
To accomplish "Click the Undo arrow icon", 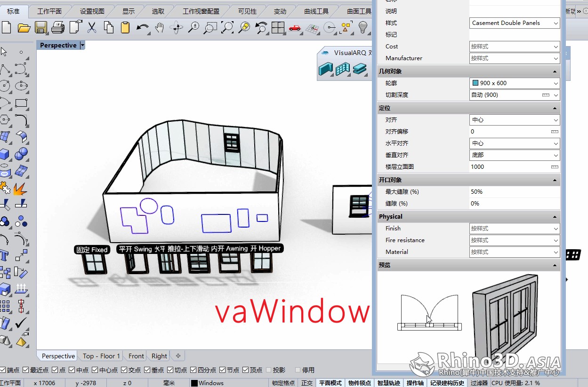I will 142,27.
